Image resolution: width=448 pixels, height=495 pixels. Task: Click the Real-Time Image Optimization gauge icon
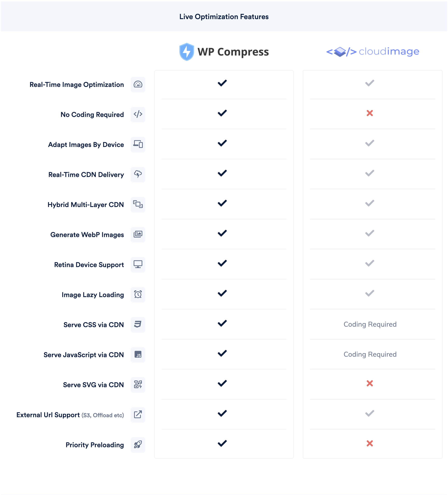coord(138,84)
